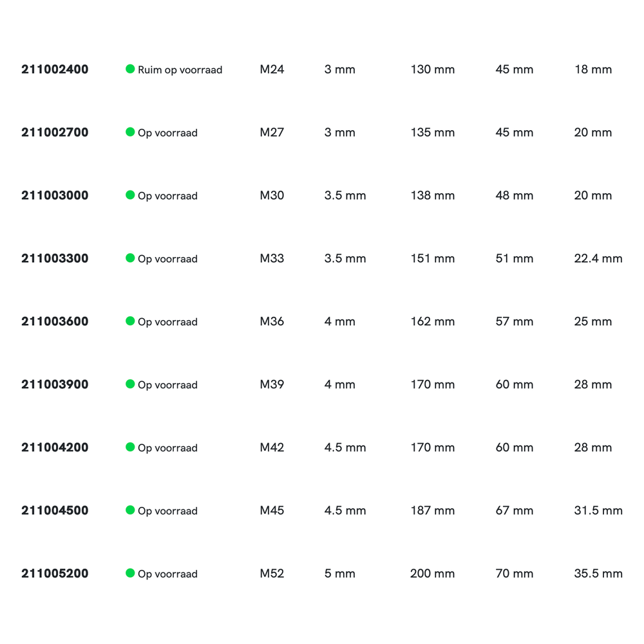Image resolution: width=644 pixels, height=644 pixels.
Task: Select article number 211005200
Action: click(x=55, y=574)
